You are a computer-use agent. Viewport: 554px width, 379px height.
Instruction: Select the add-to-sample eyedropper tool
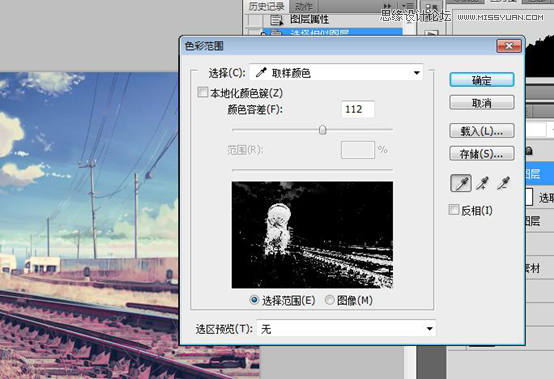pos(482,183)
